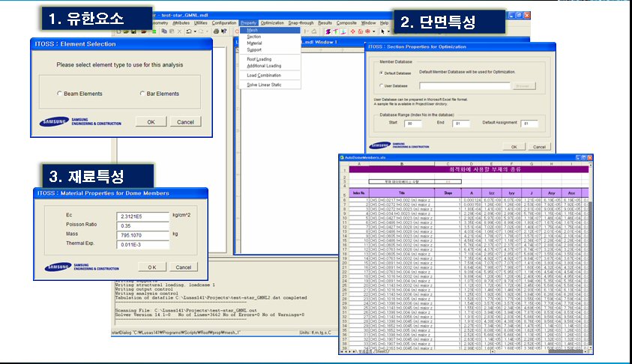Cancel the Material Properties dialog
Viewport: 632px width, 364px height.
tap(185, 267)
